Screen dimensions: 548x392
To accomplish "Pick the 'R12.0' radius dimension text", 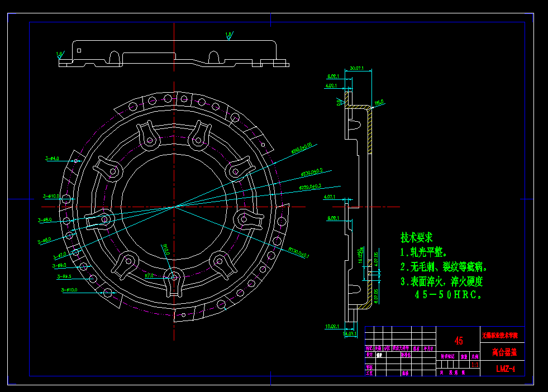I will click(x=166, y=250).
